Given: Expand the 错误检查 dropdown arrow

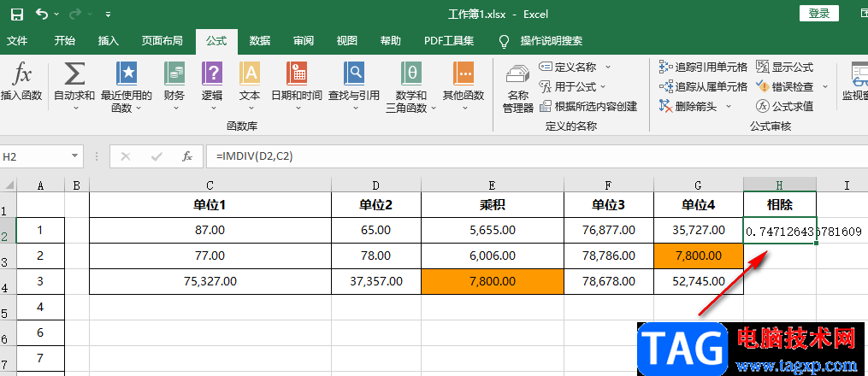Looking at the screenshot, I should [825, 87].
